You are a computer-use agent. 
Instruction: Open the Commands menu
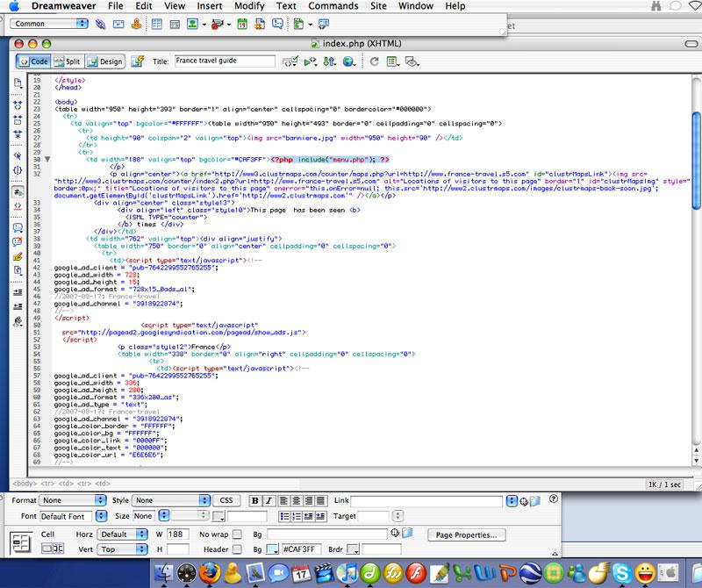coord(333,6)
